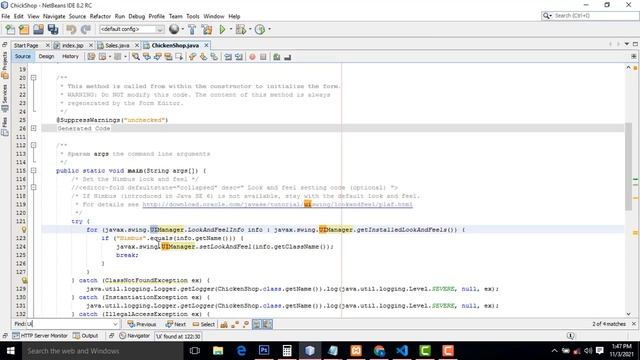Click the Save All toolbar icon
The width and height of the screenshot is (640, 360).
click(x=53, y=29)
